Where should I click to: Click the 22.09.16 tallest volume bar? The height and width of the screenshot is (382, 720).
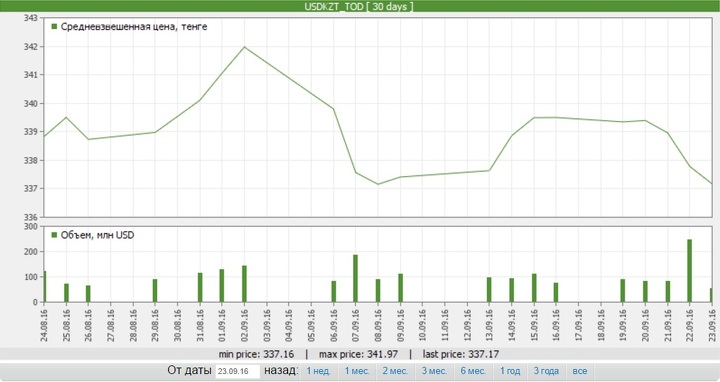[x=689, y=270]
